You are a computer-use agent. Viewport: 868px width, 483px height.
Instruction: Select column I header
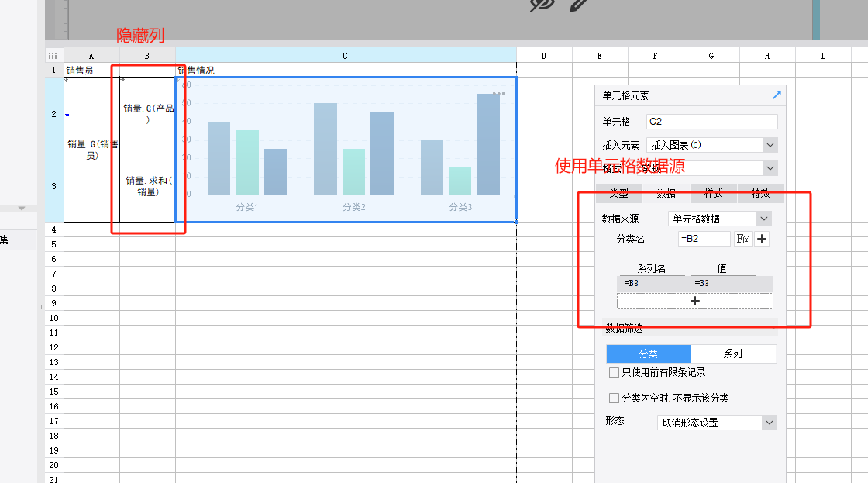[823, 56]
